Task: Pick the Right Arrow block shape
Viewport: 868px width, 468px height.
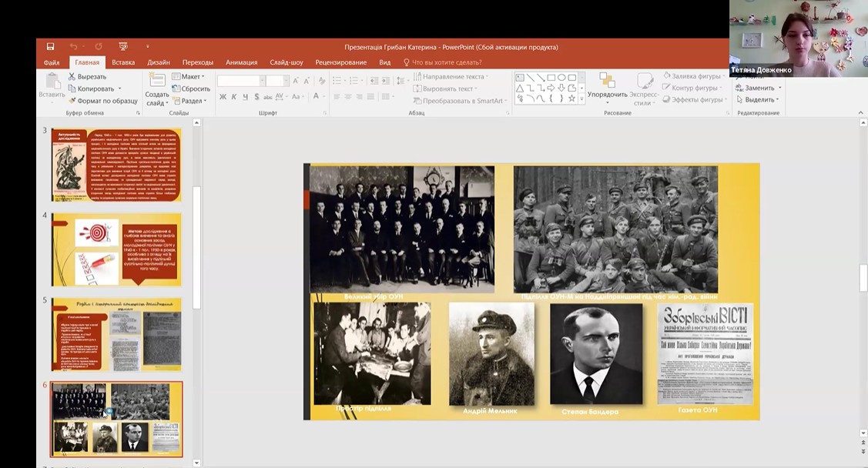Action: coord(551,88)
